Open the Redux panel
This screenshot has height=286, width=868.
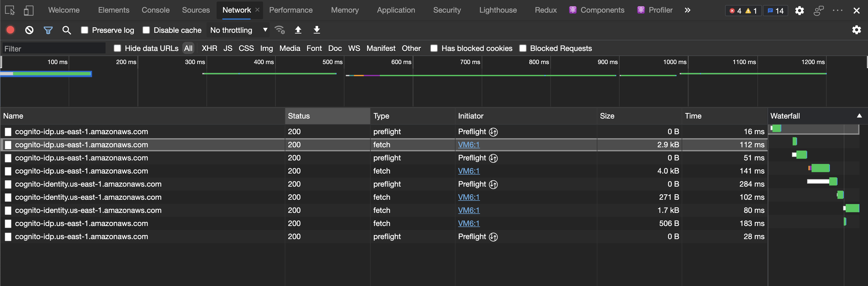point(545,10)
